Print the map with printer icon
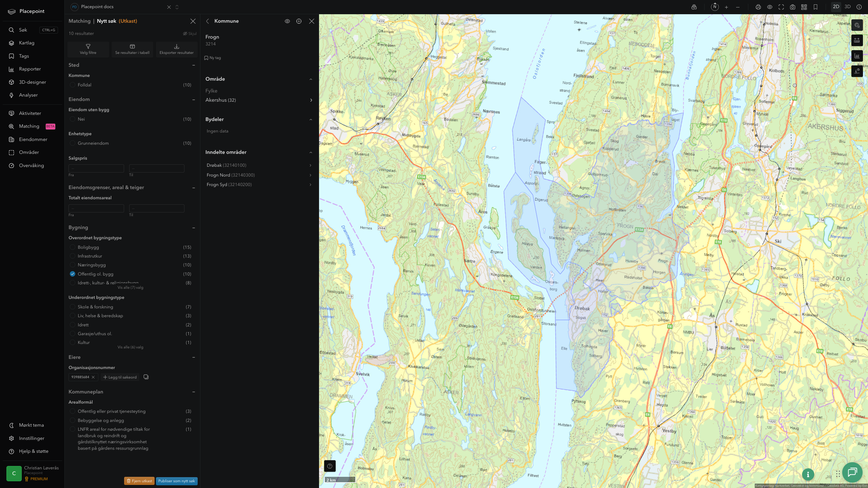Image resolution: width=868 pixels, height=488 pixels. point(758,7)
